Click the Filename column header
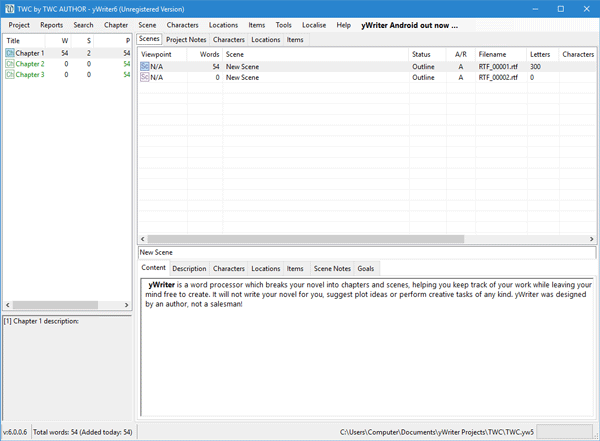 [x=501, y=54]
